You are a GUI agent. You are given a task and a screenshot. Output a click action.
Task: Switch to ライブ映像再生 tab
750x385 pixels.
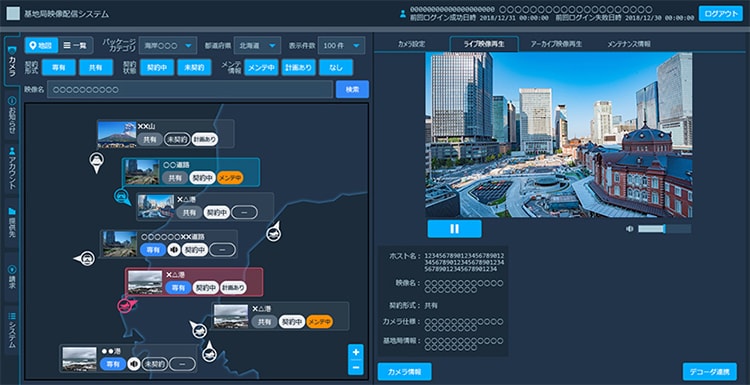(x=484, y=44)
